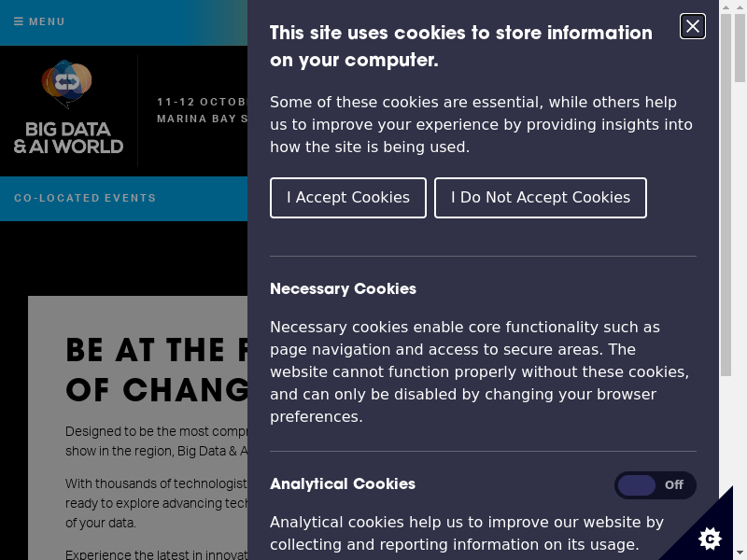This screenshot has height=560, width=747.
Task: Close the cookie panel with the X
Action: [x=693, y=26]
